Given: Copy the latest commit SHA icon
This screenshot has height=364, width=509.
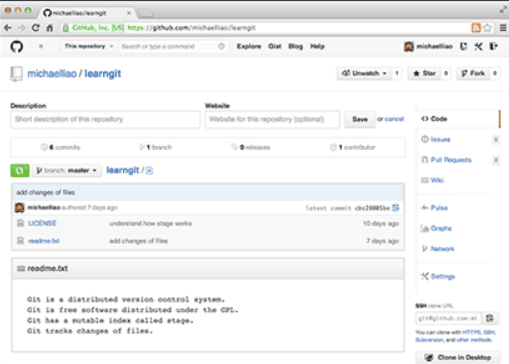Looking at the screenshot, I should click(x=396, y=208).
